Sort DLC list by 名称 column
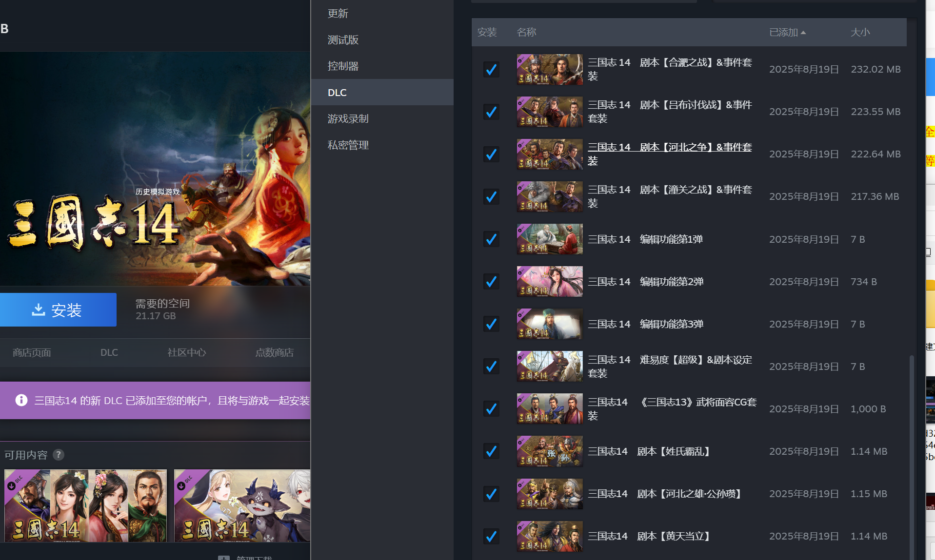 (x=526, y=32)
